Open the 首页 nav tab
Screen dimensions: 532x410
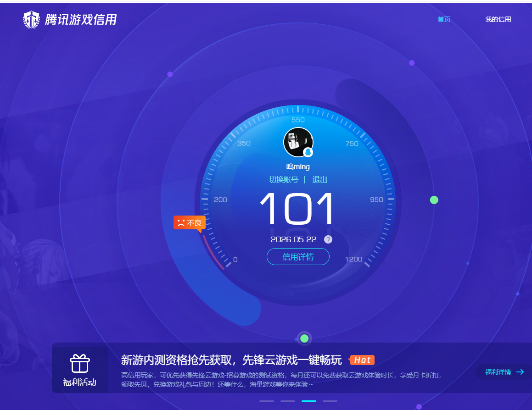click(x=444, y=19)
